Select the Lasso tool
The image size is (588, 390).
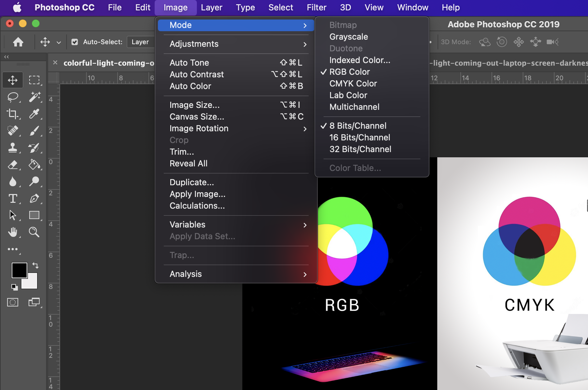tap(13, 97)
